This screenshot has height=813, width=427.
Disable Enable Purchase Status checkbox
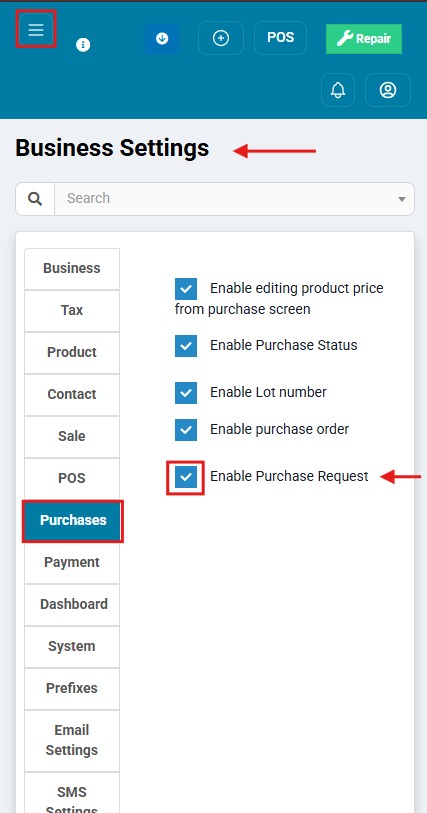click(x=186, y=346)
